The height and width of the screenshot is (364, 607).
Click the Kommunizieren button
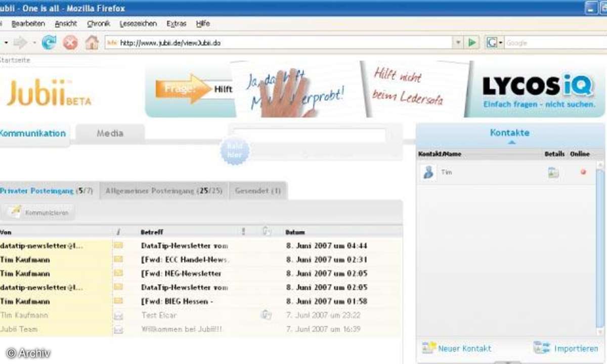click(38, 213)
